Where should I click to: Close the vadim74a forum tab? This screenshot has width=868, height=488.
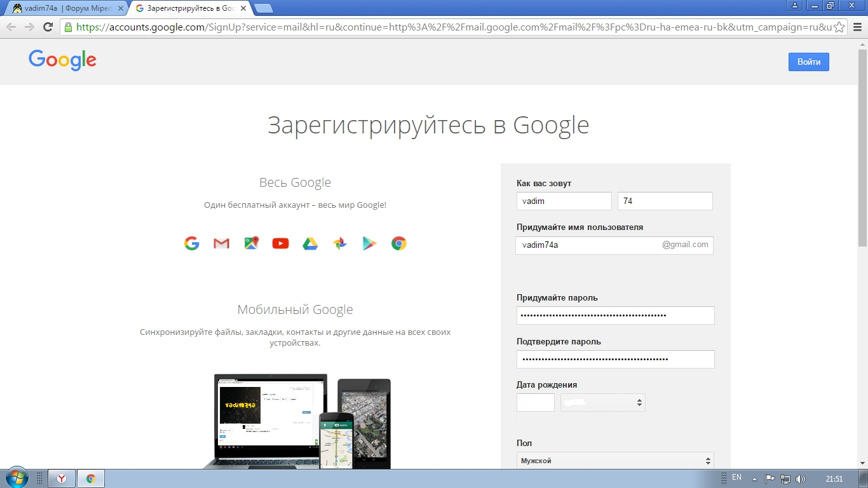pyautogui.click(x=120, y=8)
